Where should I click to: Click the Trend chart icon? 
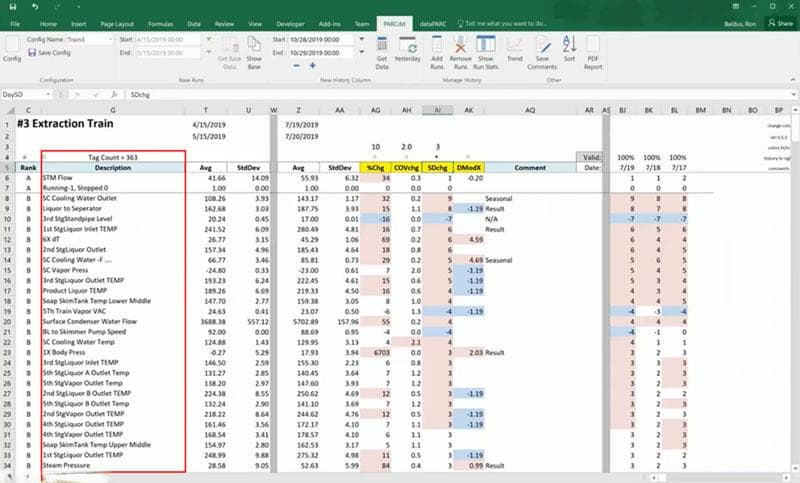(515, 49)
